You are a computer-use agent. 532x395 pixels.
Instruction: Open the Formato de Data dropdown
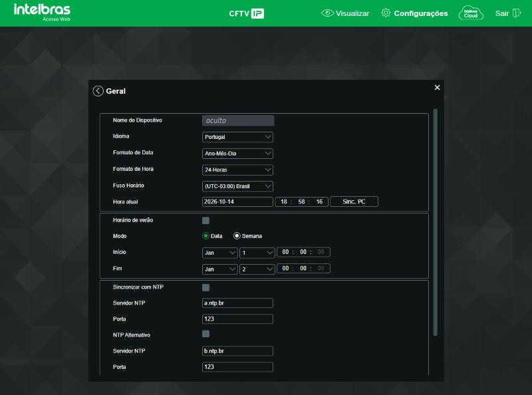tap(237, 154)
